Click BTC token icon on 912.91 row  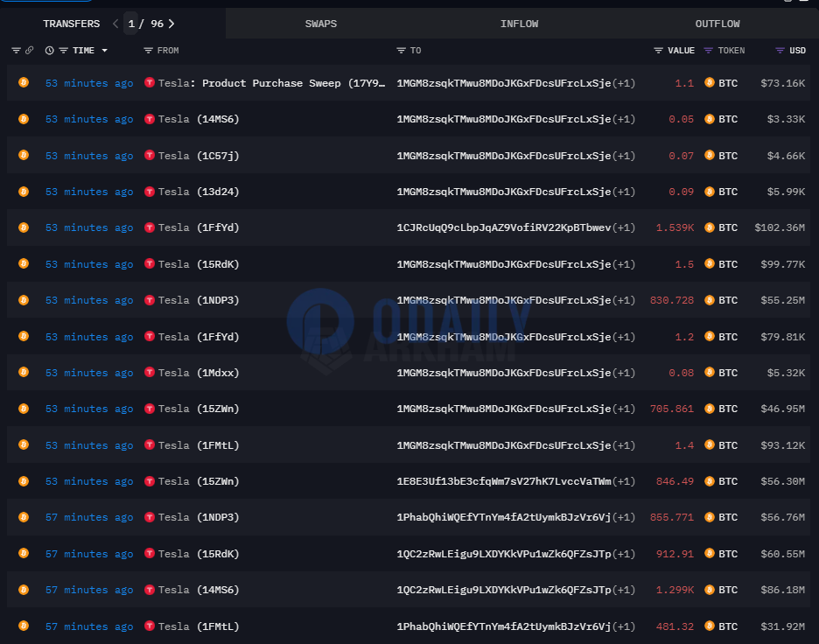click(x=710, y=553)
